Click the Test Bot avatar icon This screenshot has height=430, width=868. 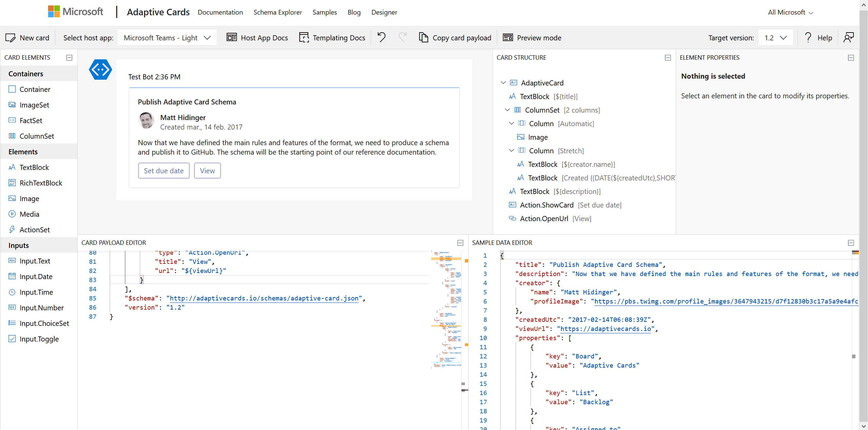(101, 70)
